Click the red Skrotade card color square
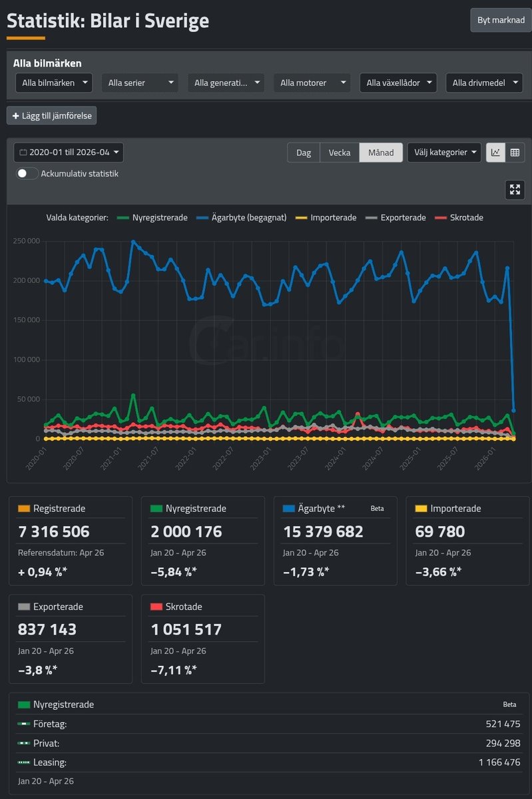This screenshot has height=799, width=532. [x=156, y=607]
